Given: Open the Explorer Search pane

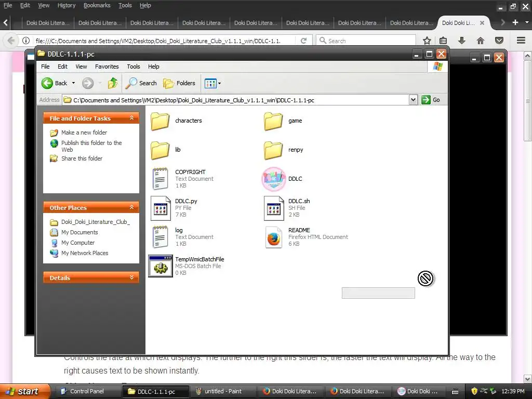Looking at the screenshot, I should pyautogui.click(x=141, y=83).
